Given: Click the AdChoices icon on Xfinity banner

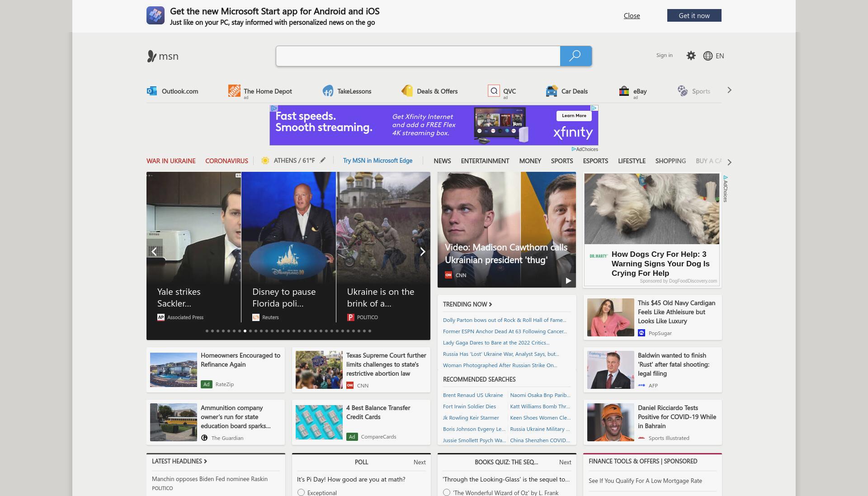Looking at the screenshot, I should (594, 108).
